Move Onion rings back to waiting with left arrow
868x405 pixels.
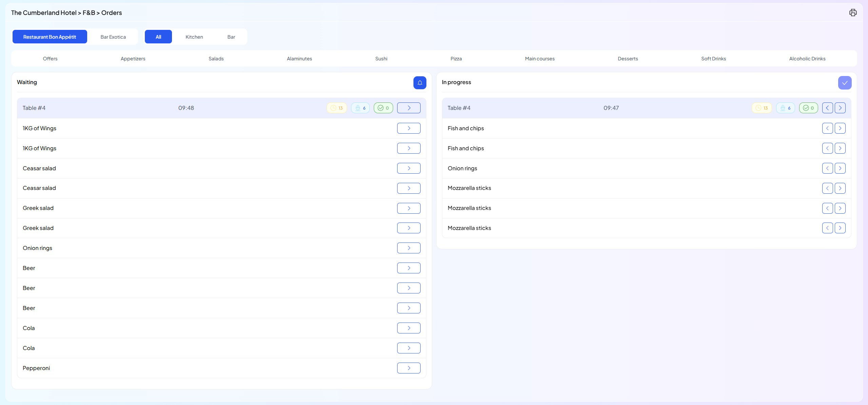click(827, 168)
